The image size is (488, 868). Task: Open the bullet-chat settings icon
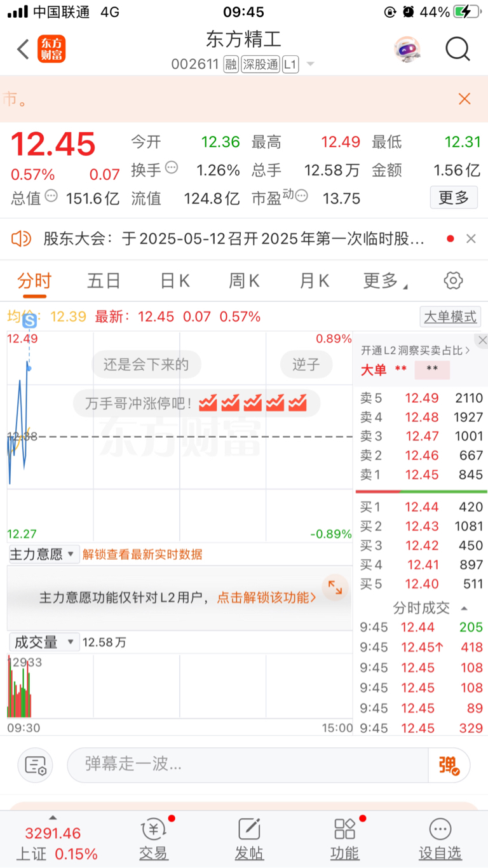(36, 764)
